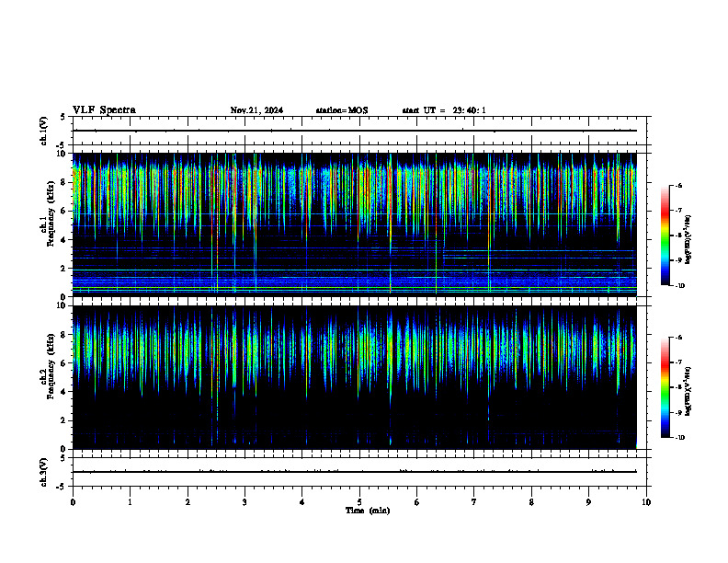Image resolution: width=728 pixels, height=563 pixels.
Task: Click bottom time-axis tick label "5" under ch.3
Action: pos(359,502)
